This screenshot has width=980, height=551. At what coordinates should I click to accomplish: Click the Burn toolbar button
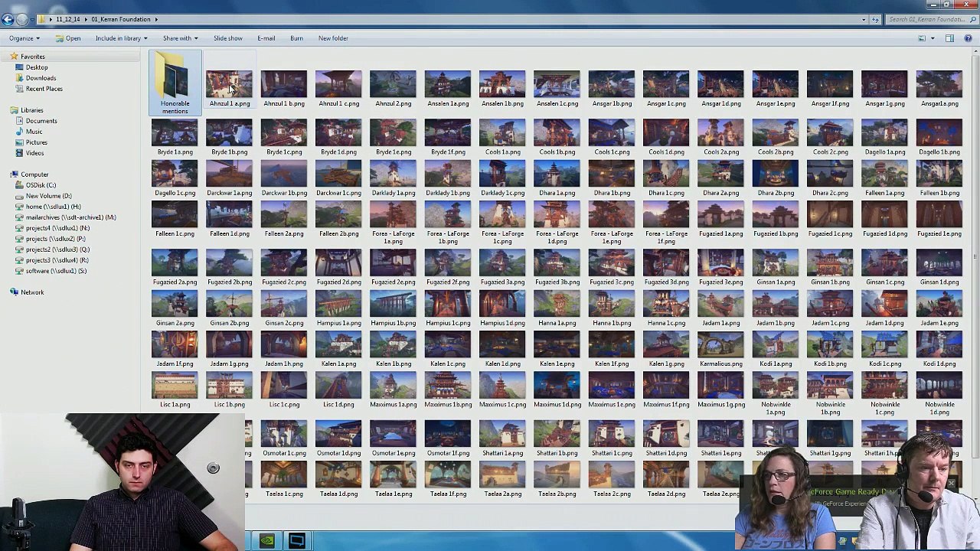coord(296,38)
